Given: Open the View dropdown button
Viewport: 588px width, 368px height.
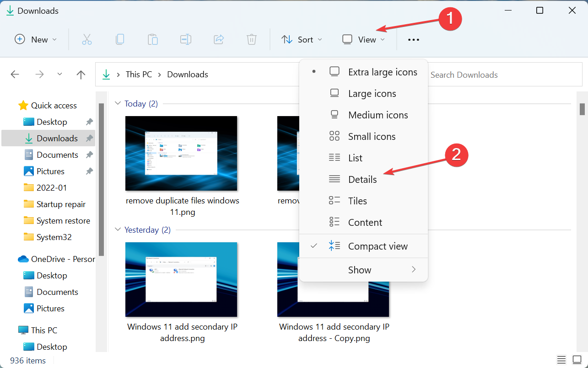Looking at the screenshot, I should tap(363, 39).
